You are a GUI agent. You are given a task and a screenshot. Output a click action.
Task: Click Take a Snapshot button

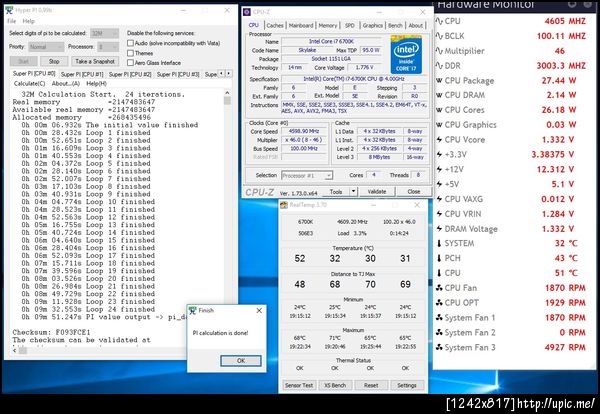[95, 61]
